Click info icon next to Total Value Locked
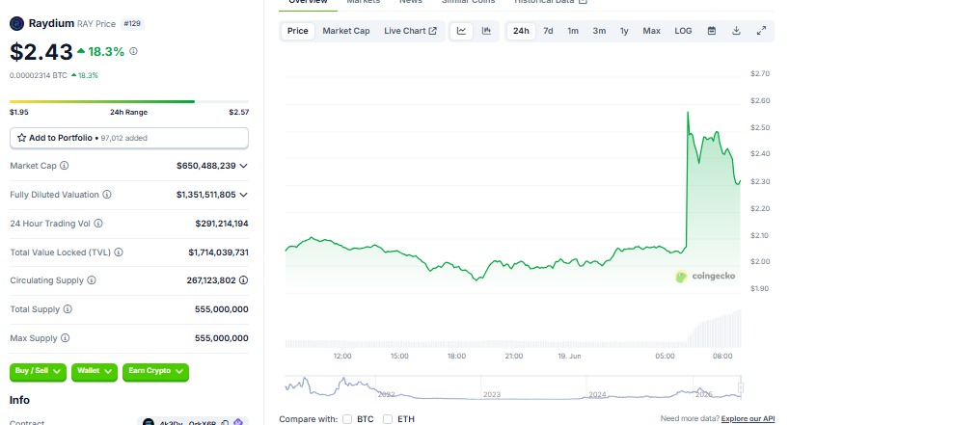The image size is (980, 425). point(119,252)
